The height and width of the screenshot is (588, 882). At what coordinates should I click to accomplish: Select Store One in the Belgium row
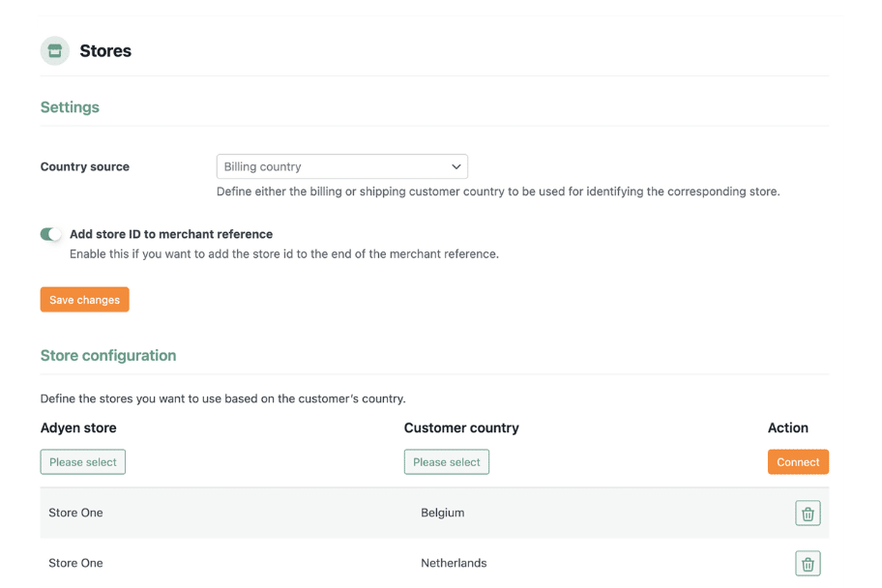[x=75, y=513]
